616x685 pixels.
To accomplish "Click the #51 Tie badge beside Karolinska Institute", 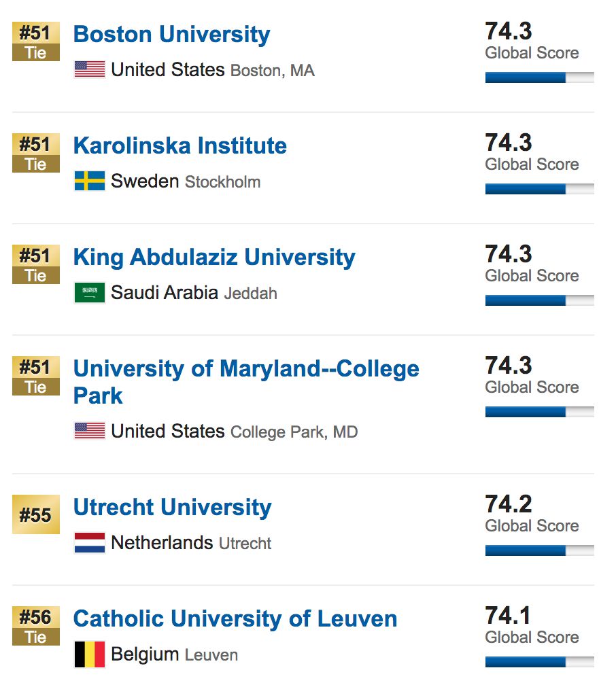I will coord(36,153).
